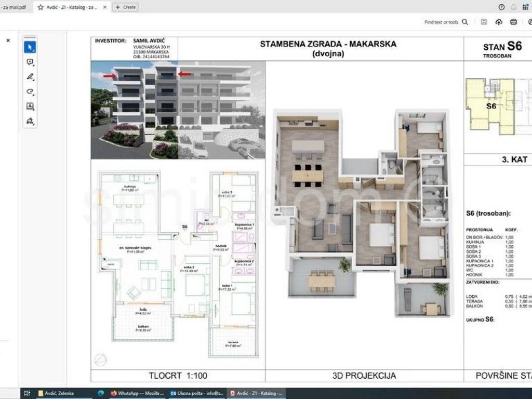Star the Avdić - Z1 - Katalog document

pyautogui.click(x=41, y=7)
